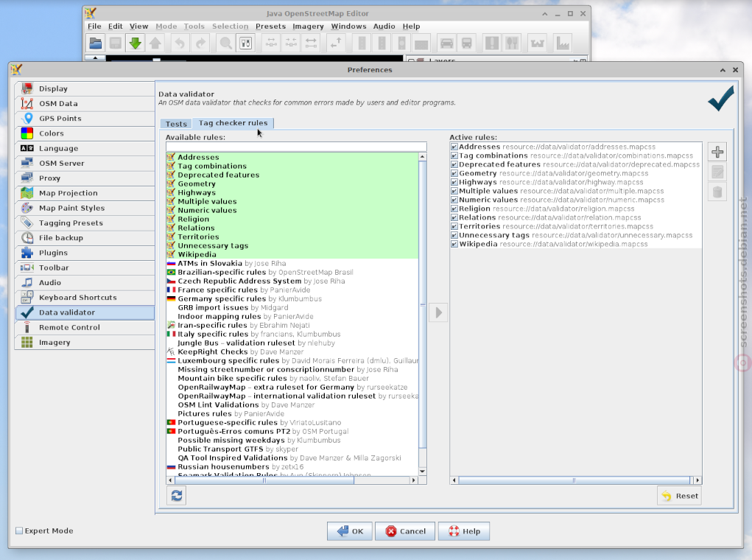Click the available rules filter field
This screenshot has width=752, height=560.
(296, 147)
